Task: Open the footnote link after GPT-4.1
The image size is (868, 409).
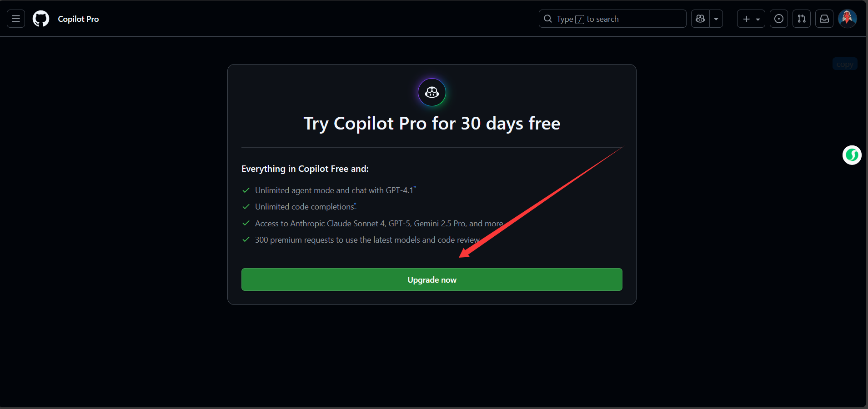Action: [415, 189]
